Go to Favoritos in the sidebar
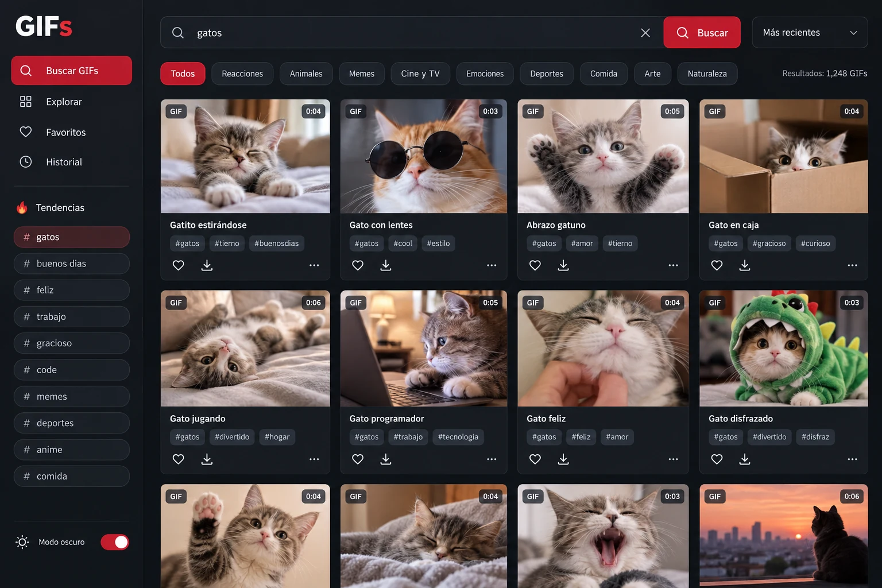 pyautogui.click(x=72, y=132)
